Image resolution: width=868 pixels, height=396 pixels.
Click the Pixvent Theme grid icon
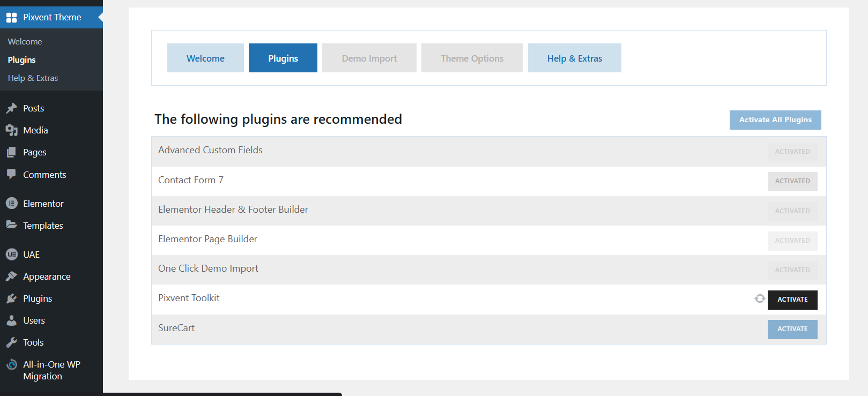(12, 18)
